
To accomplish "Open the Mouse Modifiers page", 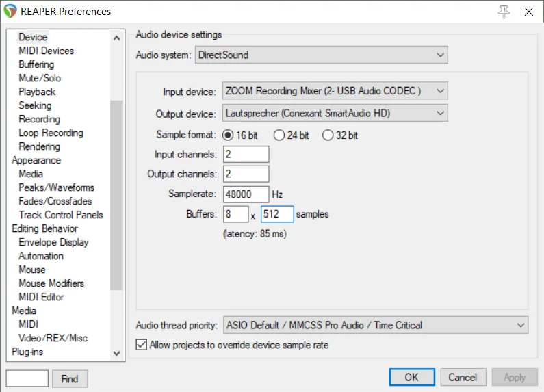I will coord(51,283).
